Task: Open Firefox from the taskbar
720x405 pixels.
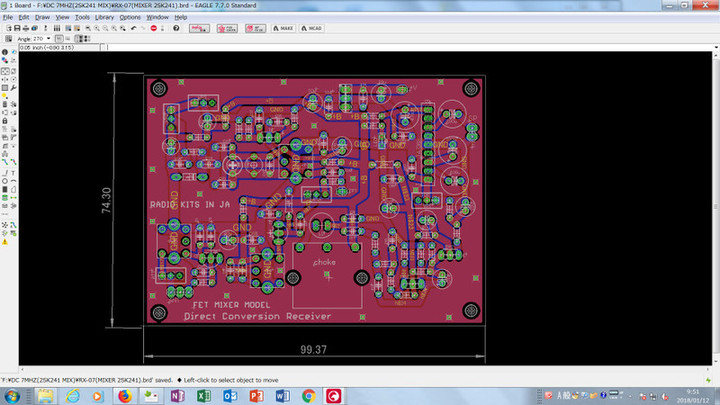Action: point(125,396)
